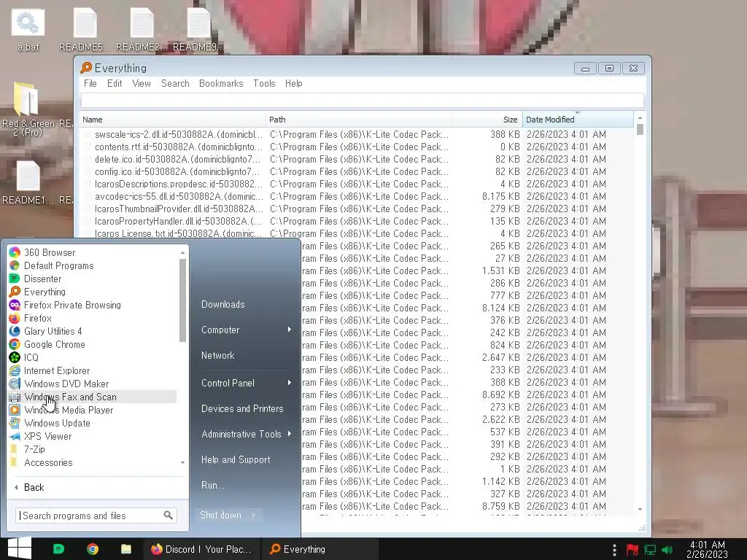Screen dimensions: 747x560
Task: Open the Edit menu in Everything
Action: pos(115,83)
